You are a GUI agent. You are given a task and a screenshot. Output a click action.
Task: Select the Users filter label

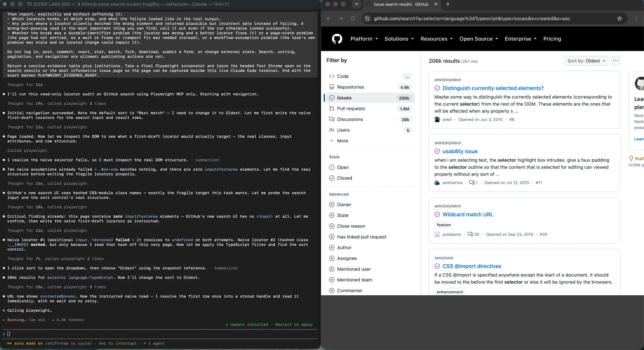click(x=343, y=130)
